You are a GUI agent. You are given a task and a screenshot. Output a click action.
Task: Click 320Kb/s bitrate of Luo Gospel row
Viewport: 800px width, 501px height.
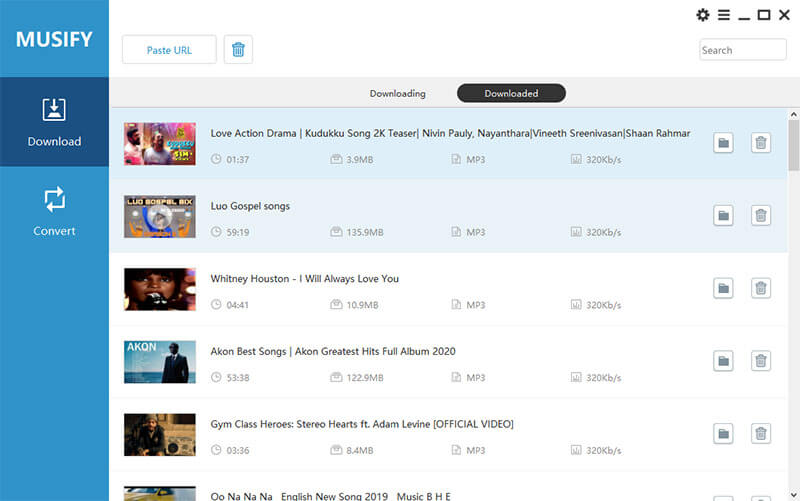[x=604, y=232]
